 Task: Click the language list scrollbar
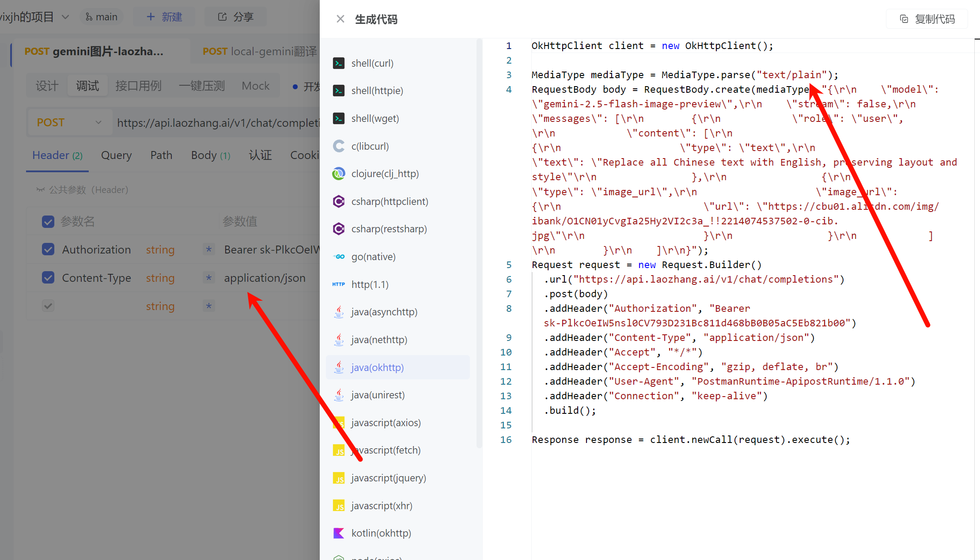479,243
